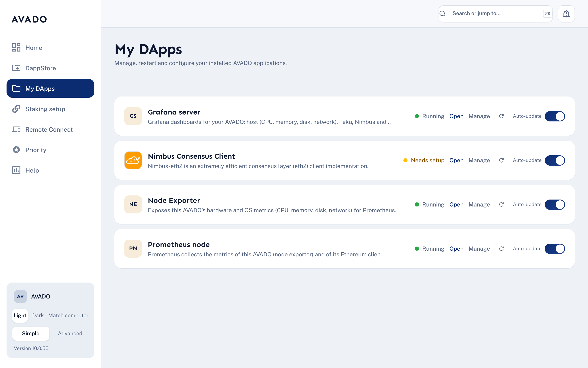588x368 pixels.
Task: Click the AVADO account name
Action: point(41,296)
